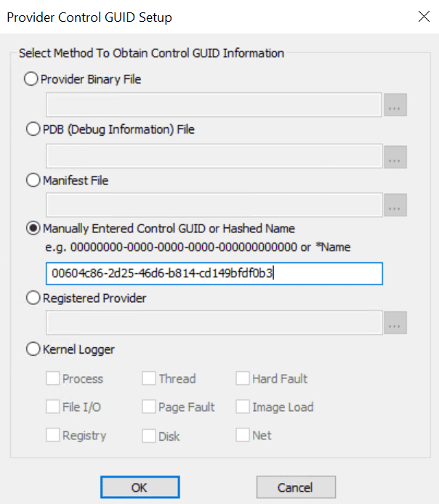Screen dimensions: 439x504
Task: Check the Registry checkbox
Action: pyautogui.click(x=53, y=436)
